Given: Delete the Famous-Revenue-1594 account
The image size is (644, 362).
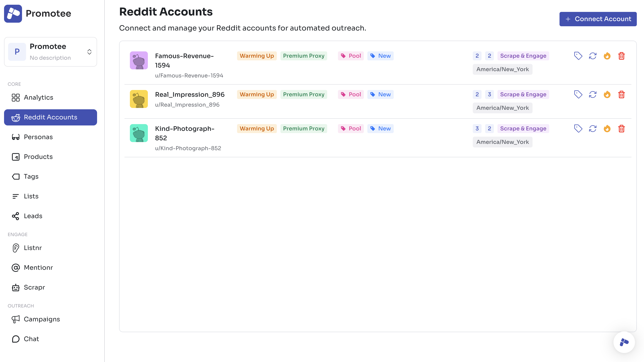Looking at the screenshot, I should [622, 56].
